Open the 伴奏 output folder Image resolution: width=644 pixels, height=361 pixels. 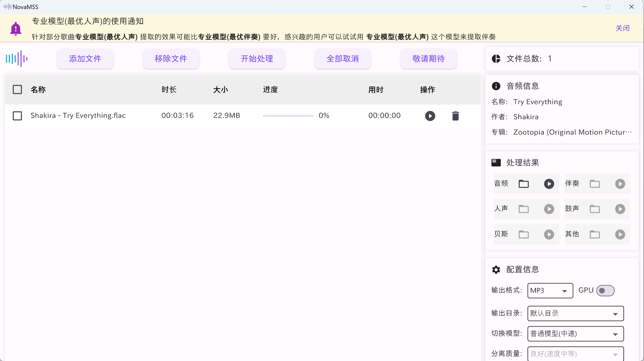[x=595, y=184]
